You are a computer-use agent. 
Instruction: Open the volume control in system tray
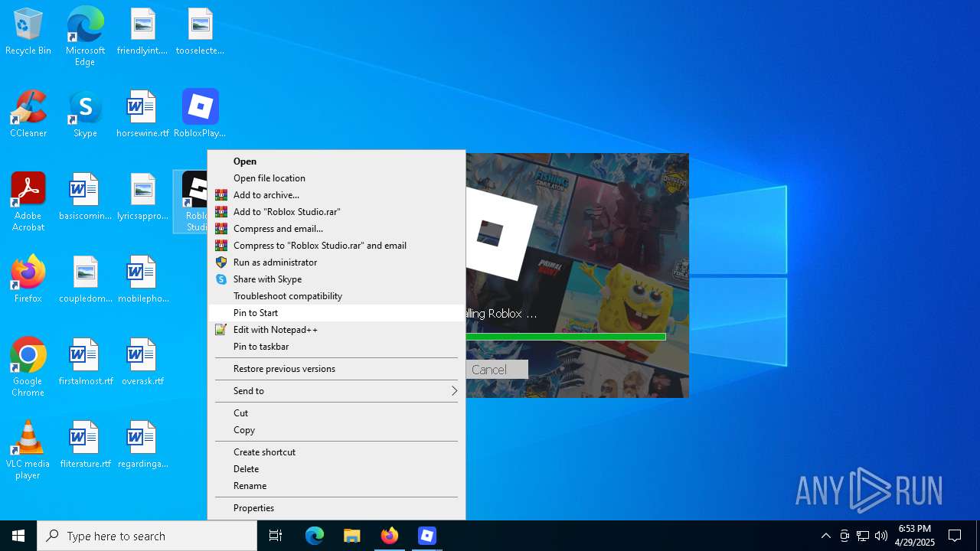pos(881,536)
